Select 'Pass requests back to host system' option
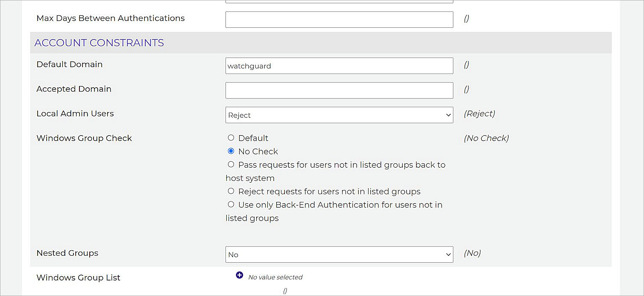644x296 pixels. coord(231,164)
